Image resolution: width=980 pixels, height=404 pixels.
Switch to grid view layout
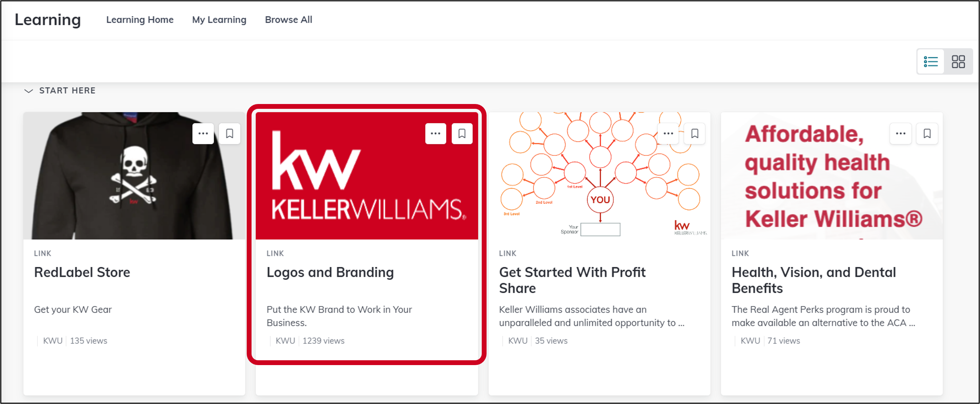pos(959,61)
